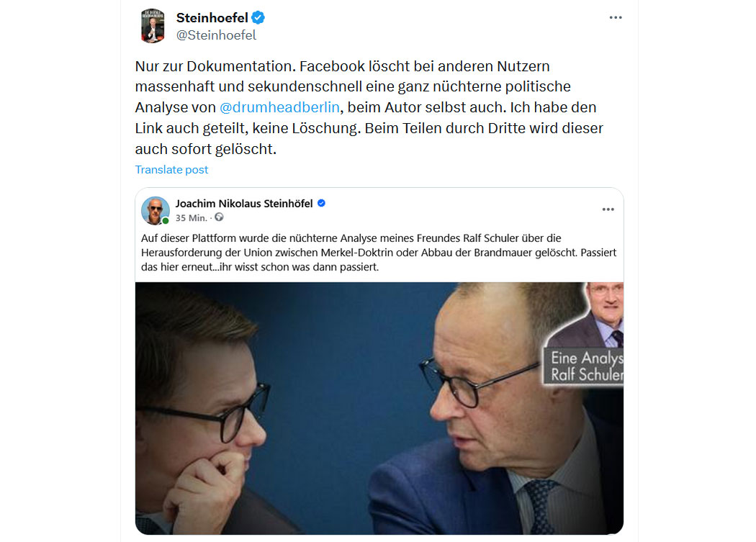
Task: Click the blue verified badge beside Steinhoefel
Action: coord(258,18)
